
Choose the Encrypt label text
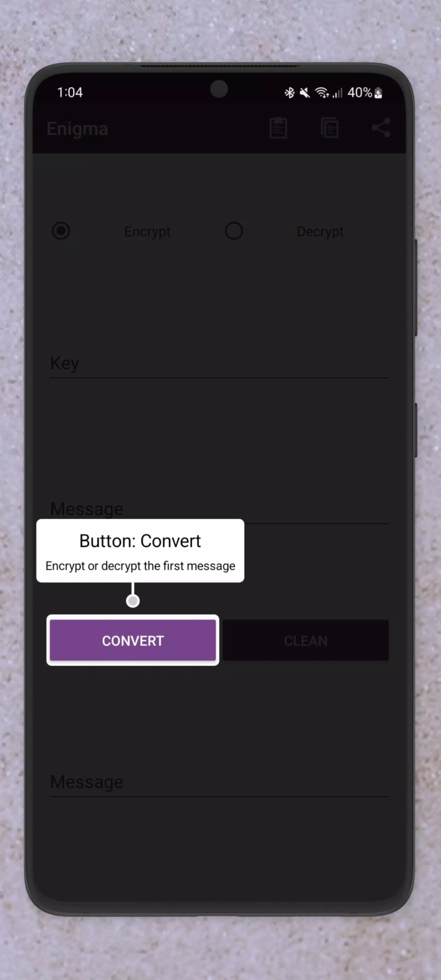tap(147, 232)
